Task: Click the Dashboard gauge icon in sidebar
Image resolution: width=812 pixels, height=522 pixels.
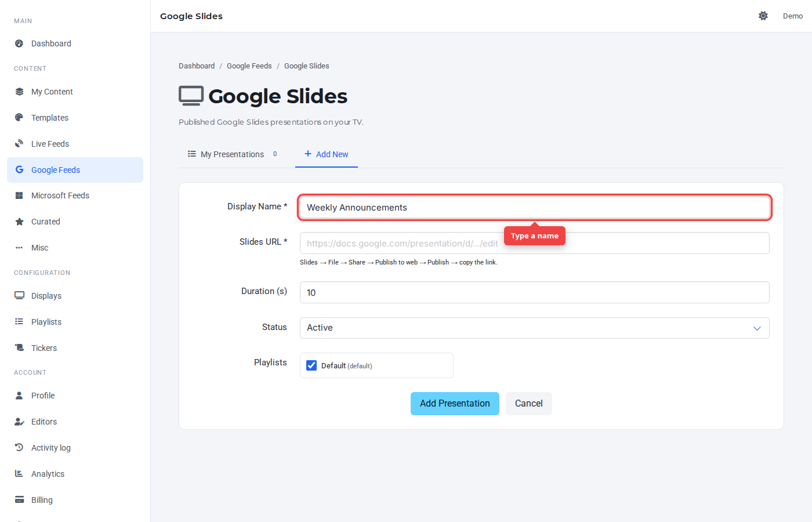Action: (x=19, y=43)
